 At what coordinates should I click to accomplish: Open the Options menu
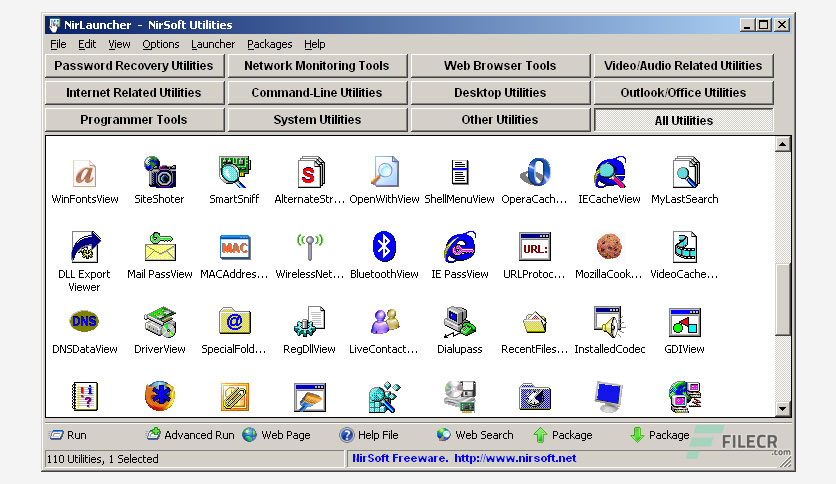160,44
